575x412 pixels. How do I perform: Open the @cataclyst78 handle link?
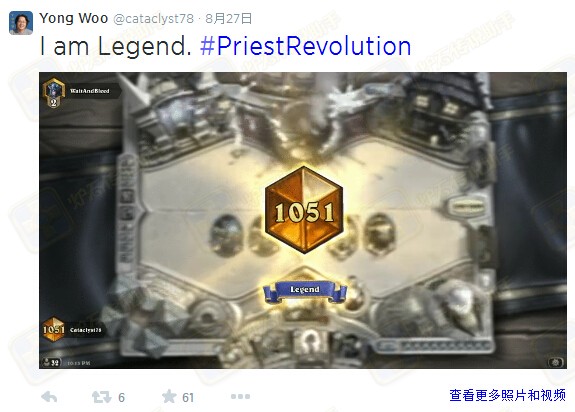153,19
